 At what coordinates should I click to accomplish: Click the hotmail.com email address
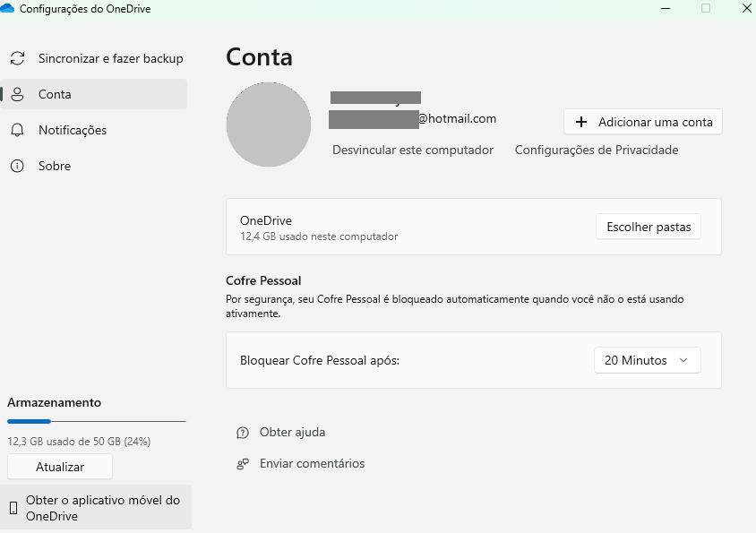pos(412,118)
